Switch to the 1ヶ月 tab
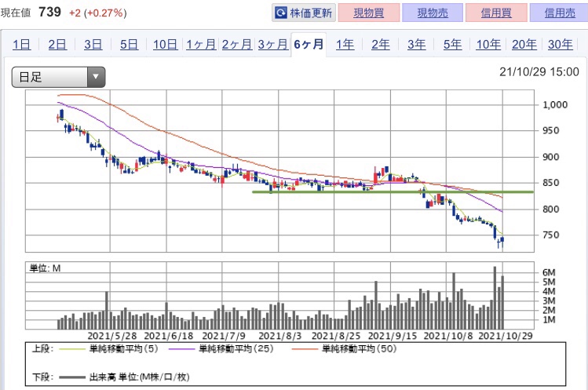This screenshot has width=588, height=390. (x=201, y=45)
